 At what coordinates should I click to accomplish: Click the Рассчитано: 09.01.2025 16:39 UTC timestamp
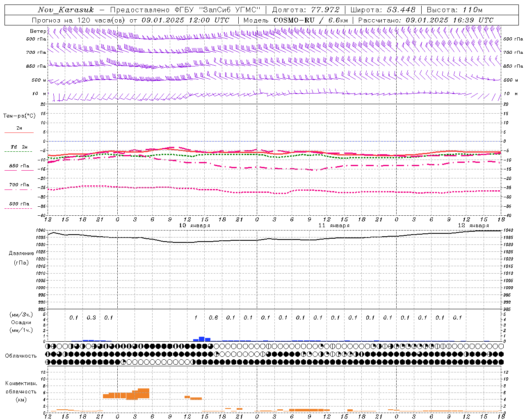pos(426,20)
